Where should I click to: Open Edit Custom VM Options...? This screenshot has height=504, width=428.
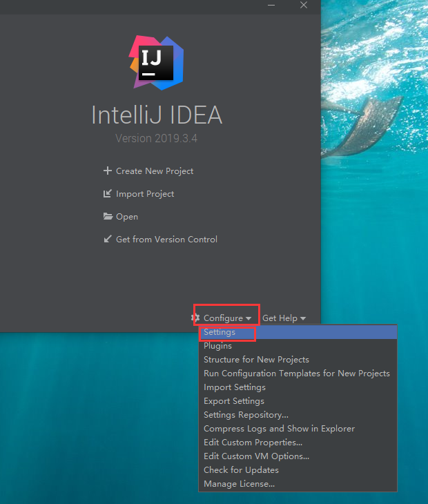(x=298, y=456)
